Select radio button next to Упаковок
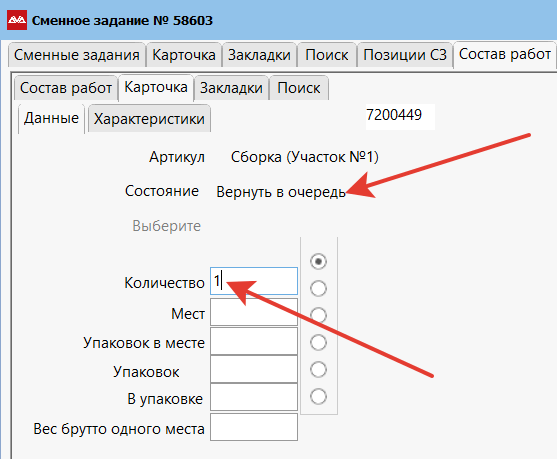The height and width of the screenshot is (459, 557). click(x=318, y=369)
